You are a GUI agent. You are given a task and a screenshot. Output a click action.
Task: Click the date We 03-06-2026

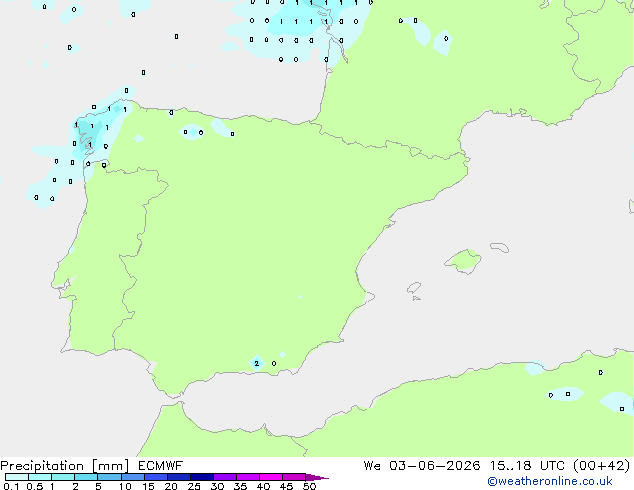click(422, 466)
